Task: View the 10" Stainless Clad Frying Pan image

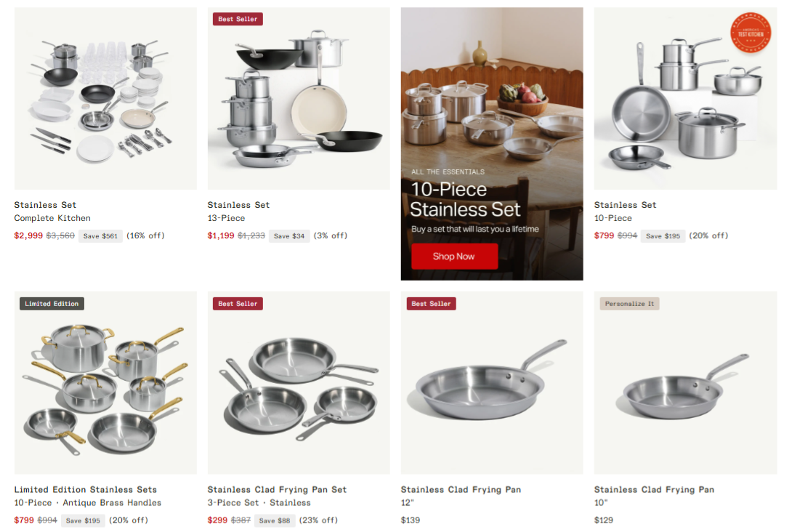Action: (685, 382)
